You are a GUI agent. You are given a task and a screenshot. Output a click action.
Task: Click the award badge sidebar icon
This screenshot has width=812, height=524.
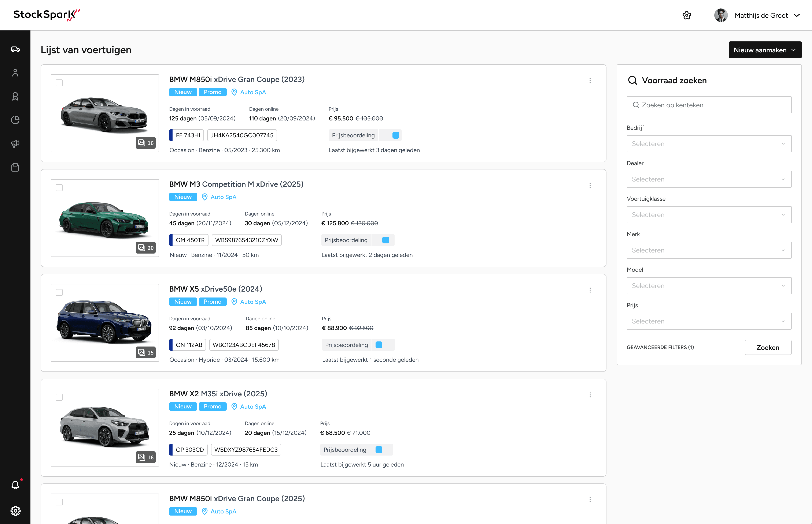pyautogui.click(x=15, y=96)
